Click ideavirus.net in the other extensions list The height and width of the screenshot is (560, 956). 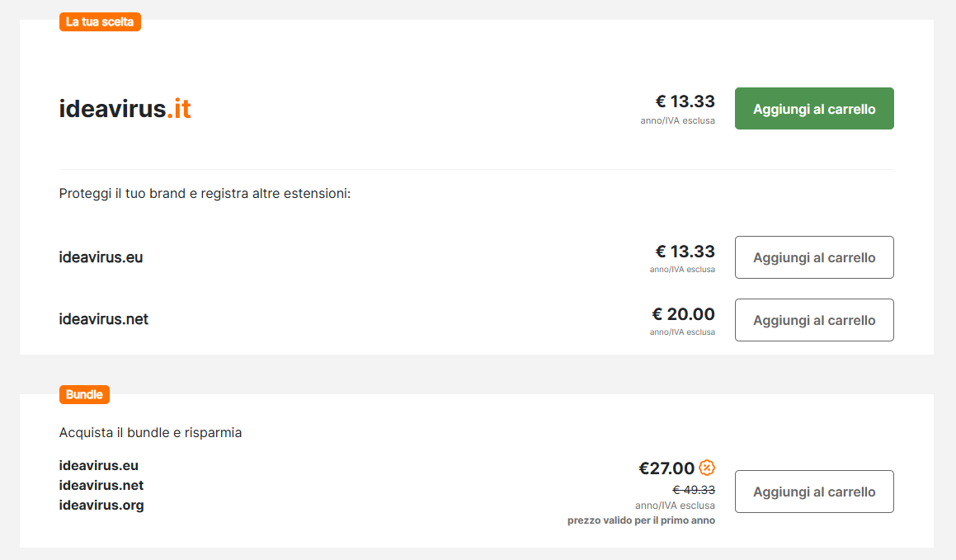104,319
